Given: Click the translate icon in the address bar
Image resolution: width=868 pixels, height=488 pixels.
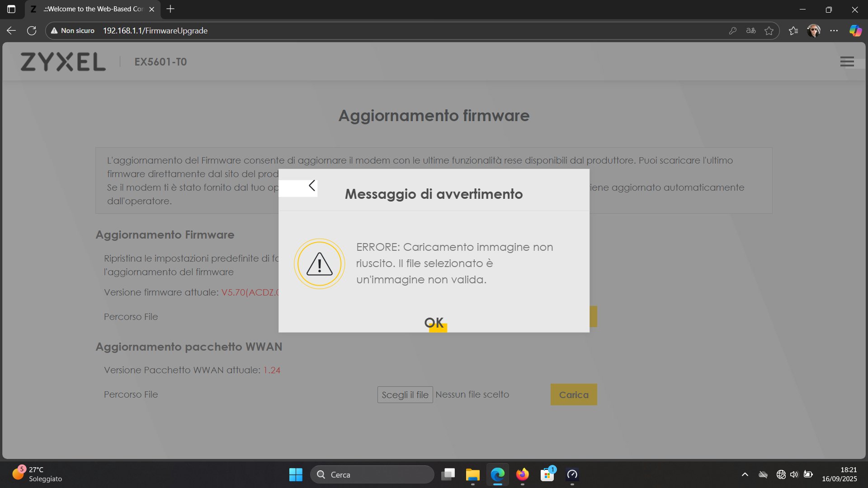Looking at the screenshot, I should pyautogui.click(x=751, y=31).
